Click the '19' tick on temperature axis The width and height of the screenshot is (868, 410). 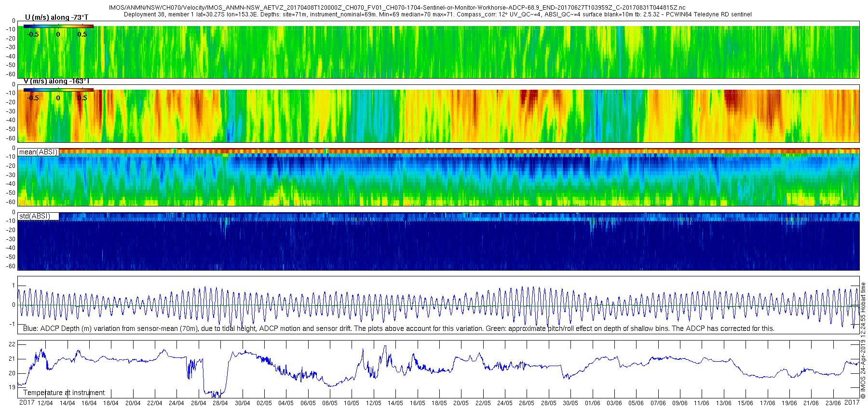coord(13,387)
